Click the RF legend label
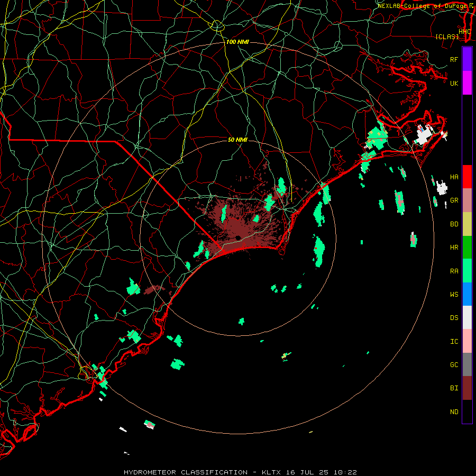Image resolution: width=476 pixels, height=476 pixels. 454,59
